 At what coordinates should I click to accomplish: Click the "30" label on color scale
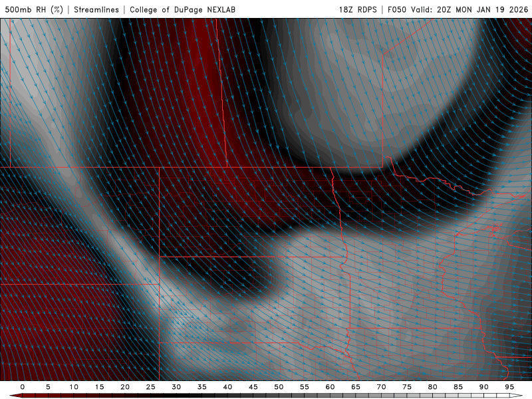pyautogui.click(x=176, y=387)
